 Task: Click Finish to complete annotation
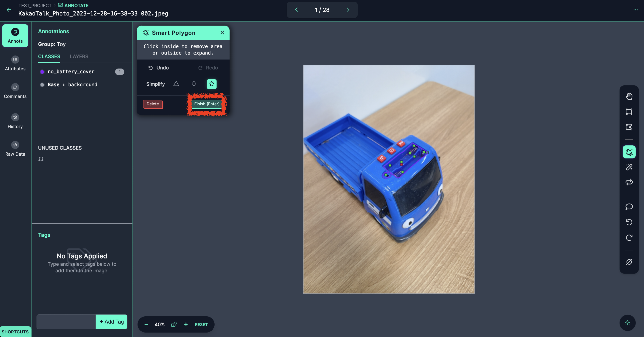pos(206,104)
